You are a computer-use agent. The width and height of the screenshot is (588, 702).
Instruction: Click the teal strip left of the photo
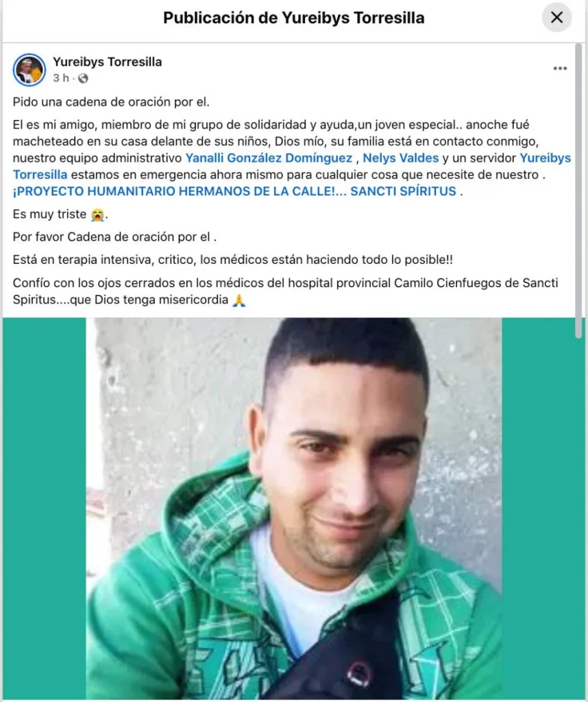pos(45,509)
